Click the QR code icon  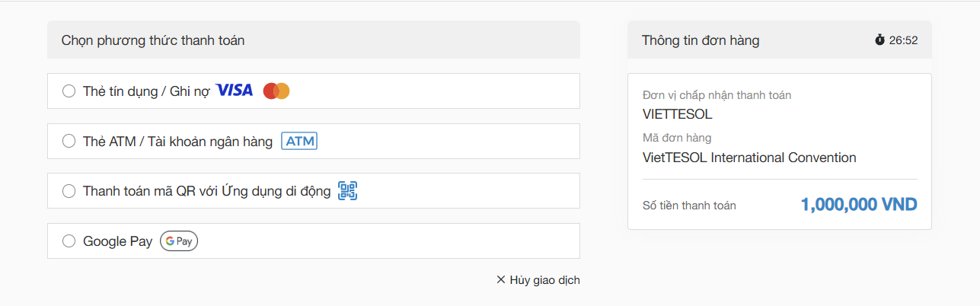point(348,191)
